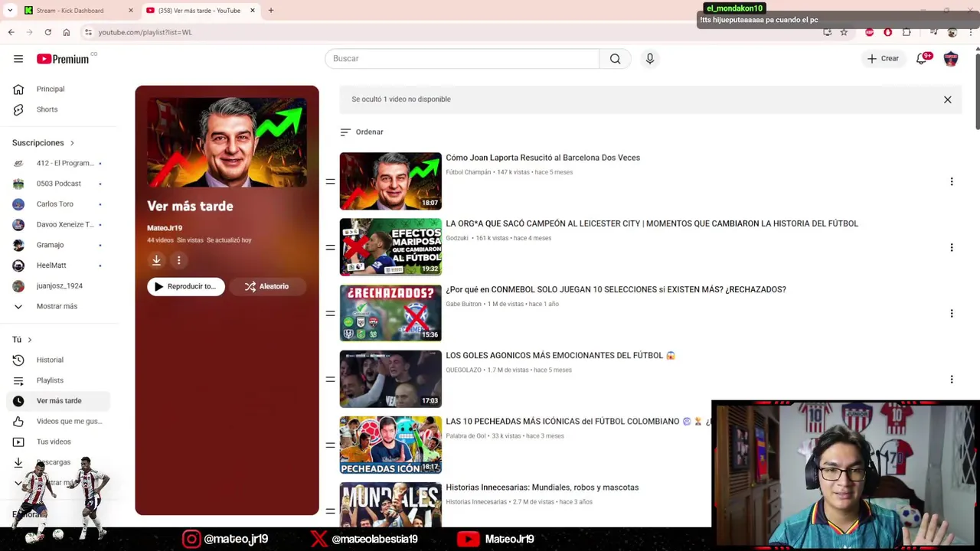Open options for GOLES AGONICOS video
This screenshot has width=980, height=551.
[952, 379]
